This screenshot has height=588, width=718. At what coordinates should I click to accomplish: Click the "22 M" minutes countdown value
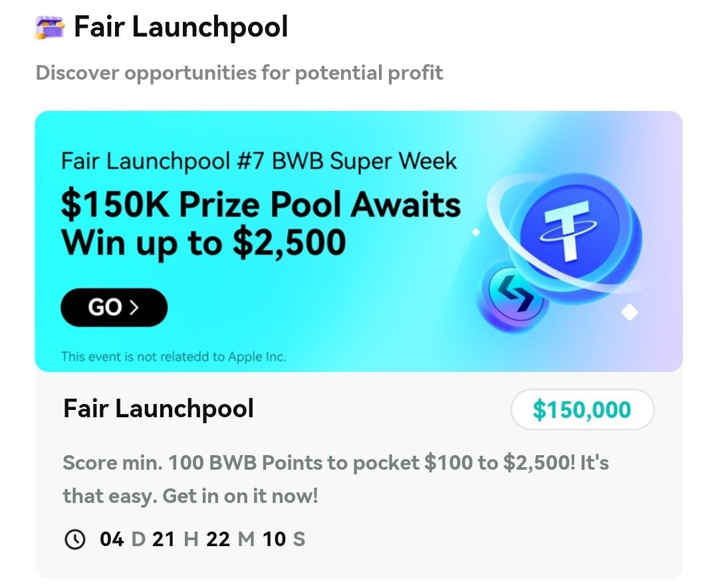(230, 539)
